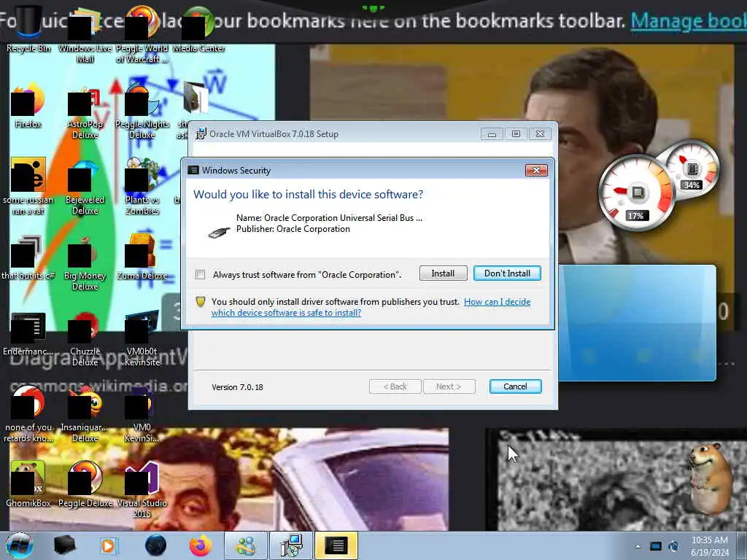This screenshot has height=560, width=747.
Task: Click the Install button in Windows Security
Action: coord(443,273)
